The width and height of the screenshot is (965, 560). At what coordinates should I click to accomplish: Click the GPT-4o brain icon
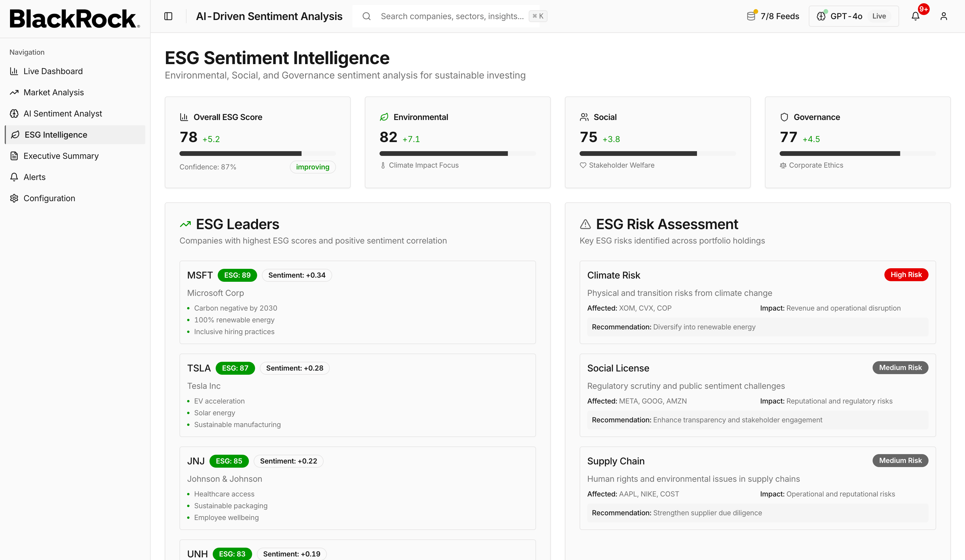point(821,16)
